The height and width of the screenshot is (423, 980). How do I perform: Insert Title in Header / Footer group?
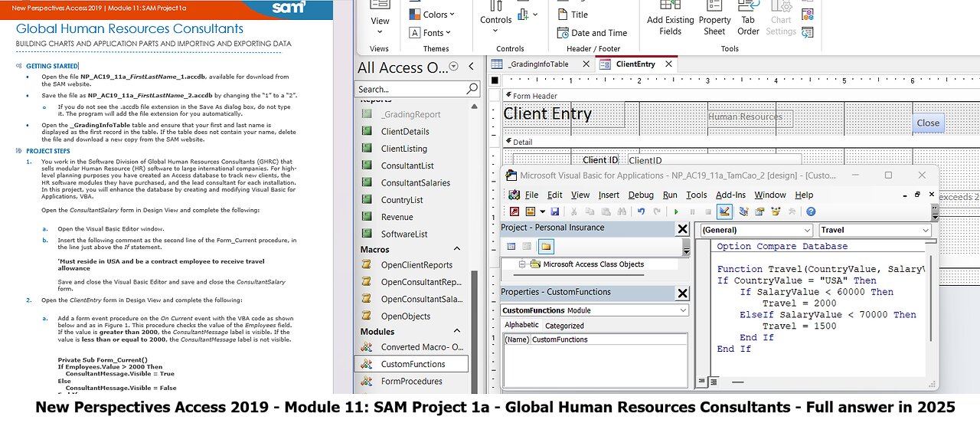coord(571,14)
